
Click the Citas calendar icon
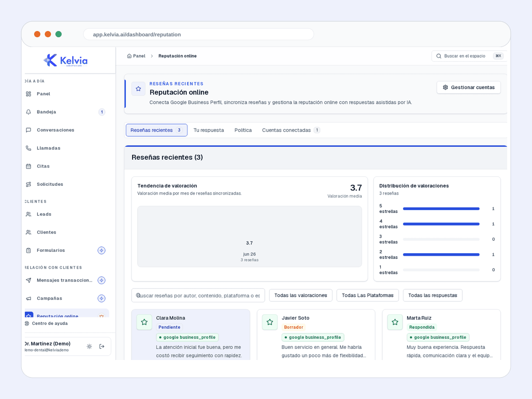click(28, 166)
